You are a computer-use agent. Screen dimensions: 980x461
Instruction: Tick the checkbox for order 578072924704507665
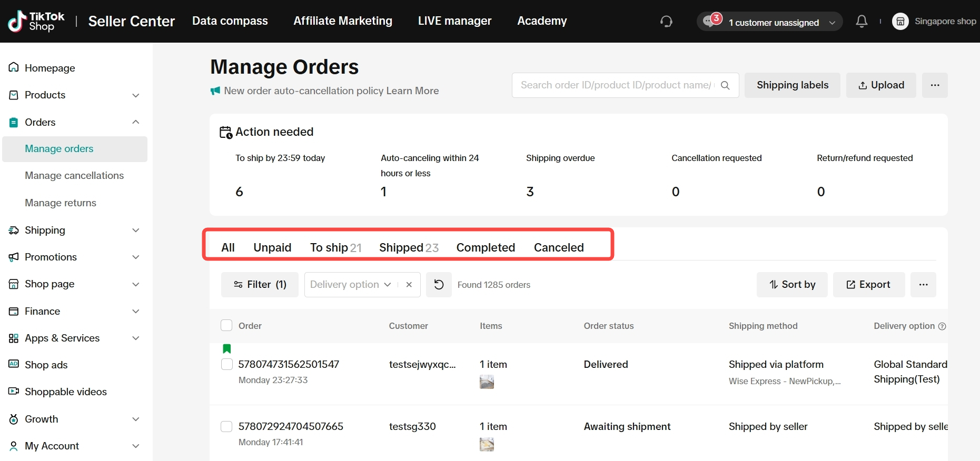[226, 426]
